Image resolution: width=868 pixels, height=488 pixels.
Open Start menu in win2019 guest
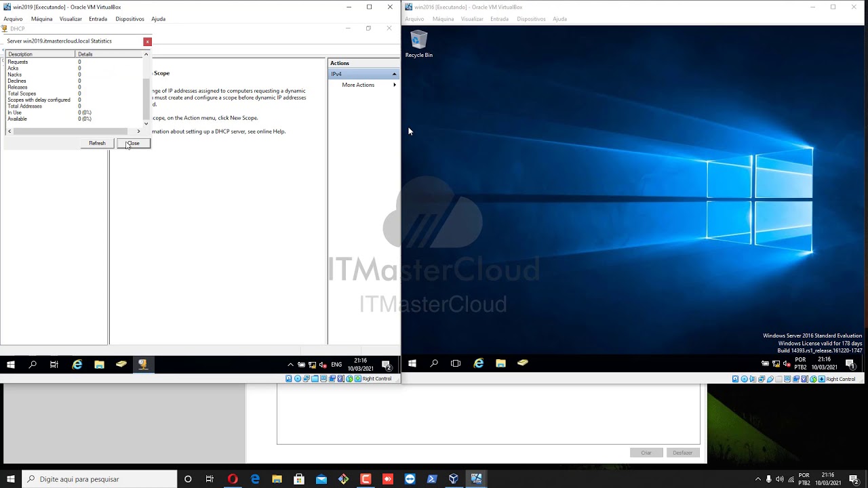[x=11, y=365]
